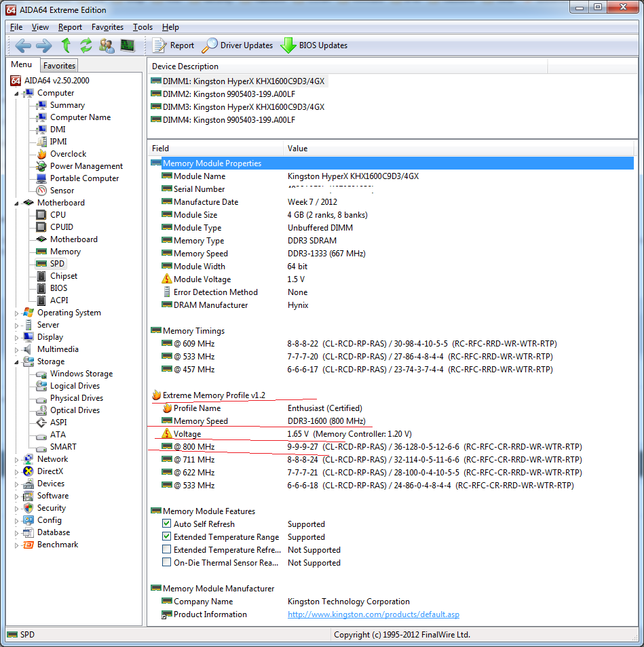Open Report from the toolbar
Image resolution: width=644 pixels, height=647 pixels.
[174, 45]
